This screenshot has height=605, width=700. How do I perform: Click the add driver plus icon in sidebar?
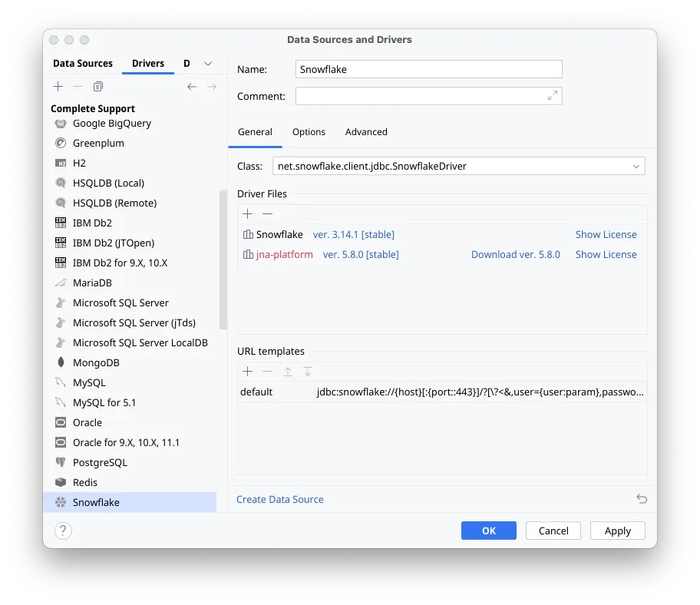[x=58, y=87]
